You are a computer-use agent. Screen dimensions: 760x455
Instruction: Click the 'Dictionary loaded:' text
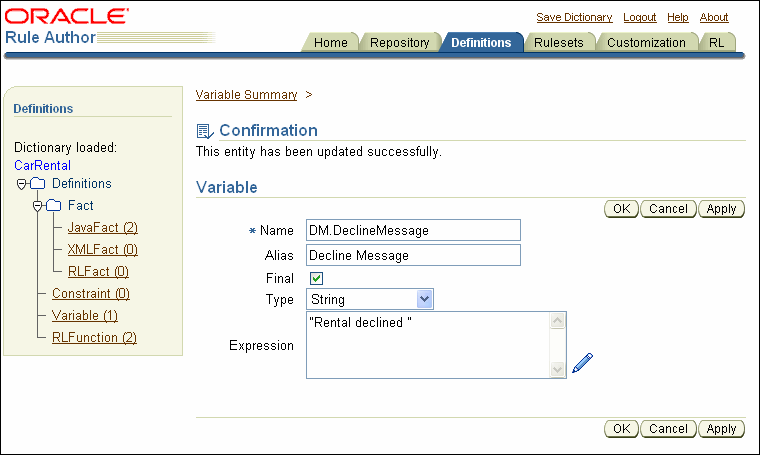click(x=65, y=147)
